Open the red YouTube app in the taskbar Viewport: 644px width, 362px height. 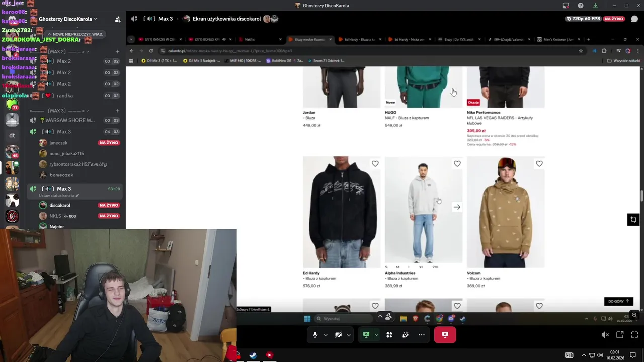(269, 355)
